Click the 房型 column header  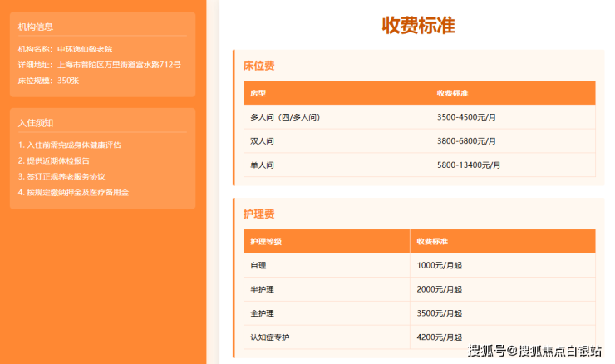click(x=337, y=93)
